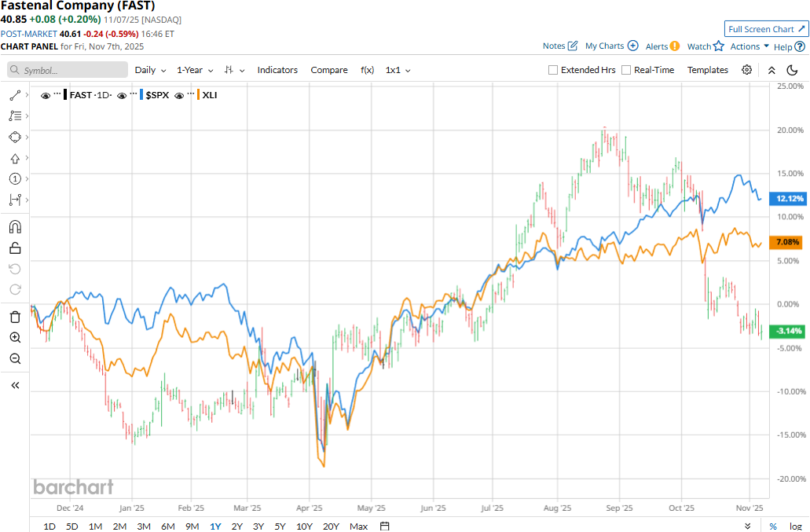The height and width of the screenshot is (532, 810).
Task: Click the My Charts link
Action: (604, 46)
